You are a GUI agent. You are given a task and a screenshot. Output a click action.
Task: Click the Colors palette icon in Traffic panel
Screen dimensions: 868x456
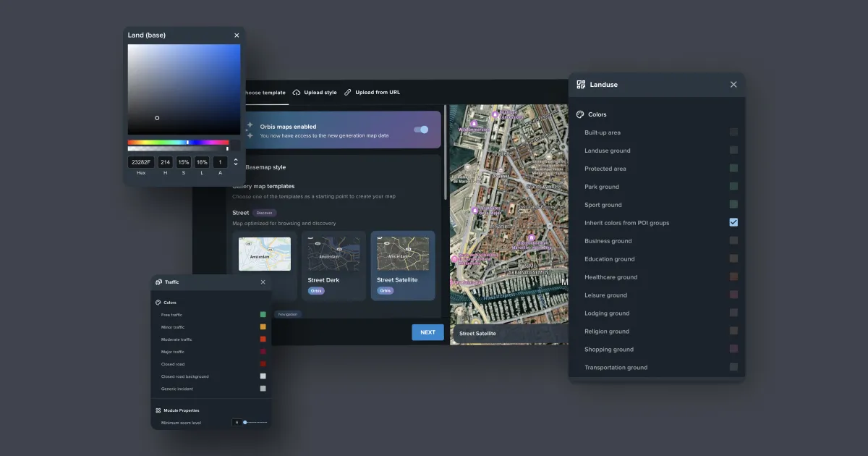pos(158,303)
